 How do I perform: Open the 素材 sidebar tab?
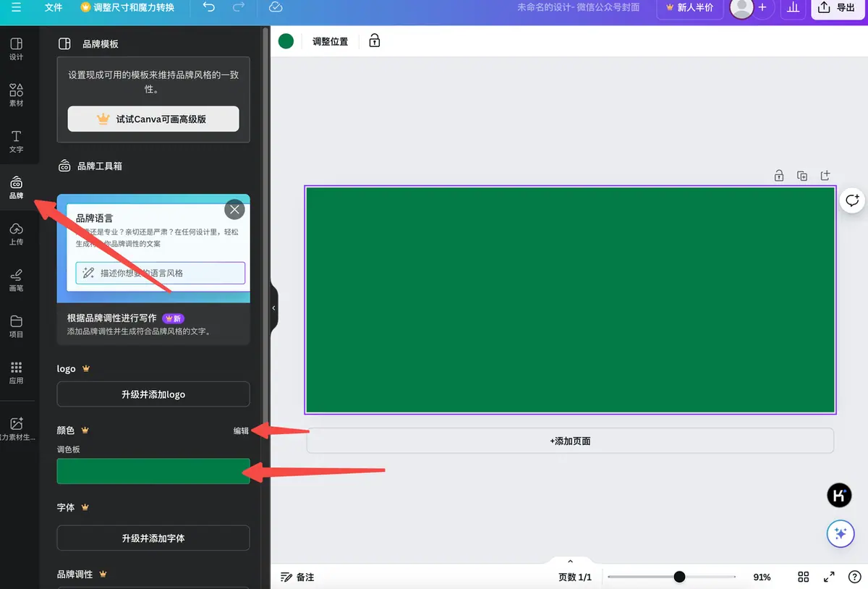[16, 96]
